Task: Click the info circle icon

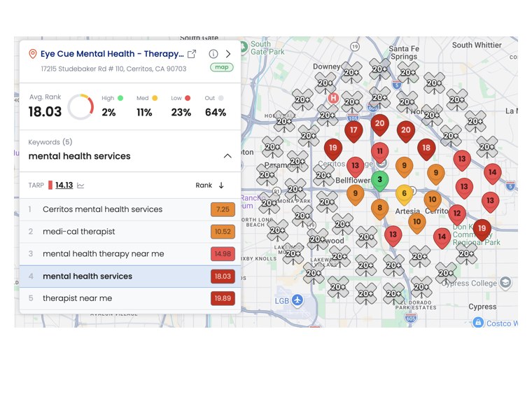Action: click(x=213, y=54)
